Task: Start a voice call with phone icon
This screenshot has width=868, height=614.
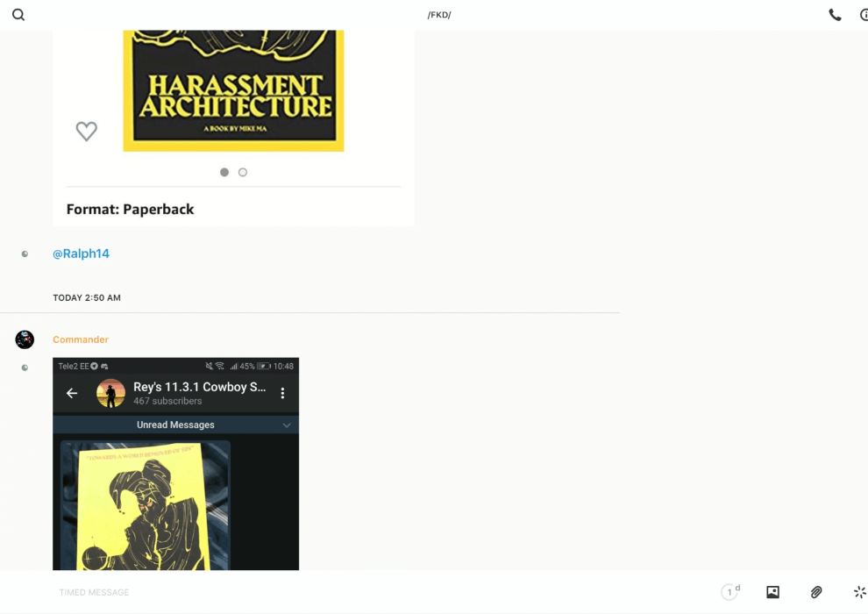Action: pos(835,15)
